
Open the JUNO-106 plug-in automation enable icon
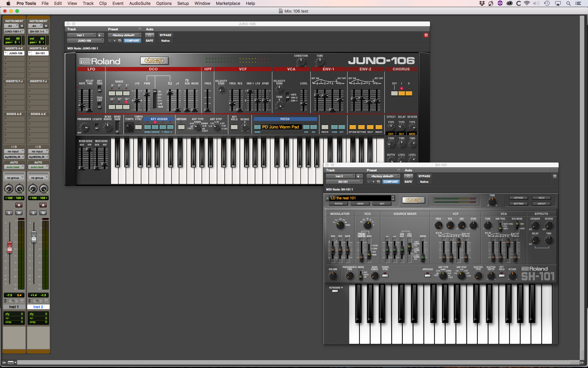click(x=150, y=35)
